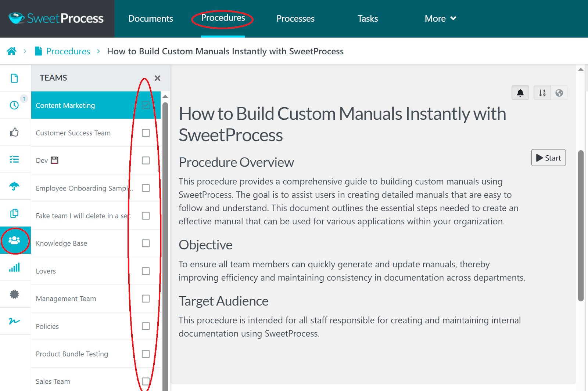Open the signature sign-off sidebar icon
Image resolution: width=588 pixels, height=391 pixels.
click(x=14, y=321)
